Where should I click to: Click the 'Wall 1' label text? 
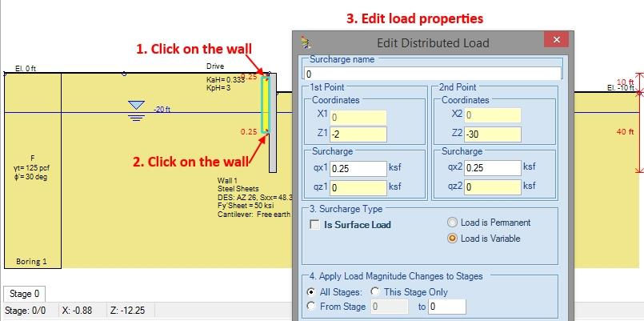click(227, 180)
